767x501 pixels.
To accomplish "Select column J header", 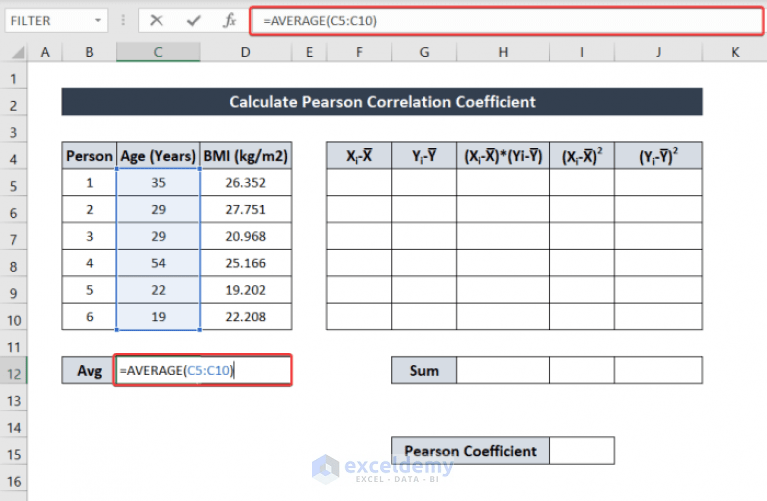I will [x=658, y=52].
